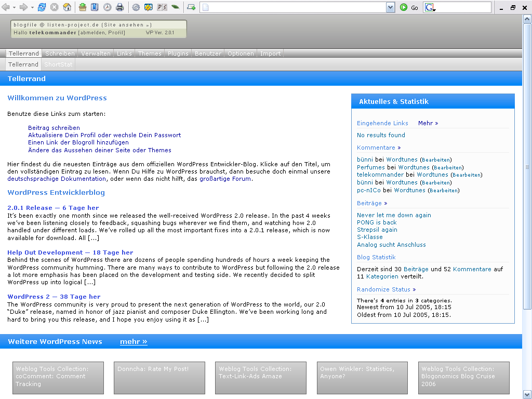Open the PONG is back post
Image resolution: width=532 pixels, height=399 pixels.
(377, 222)
